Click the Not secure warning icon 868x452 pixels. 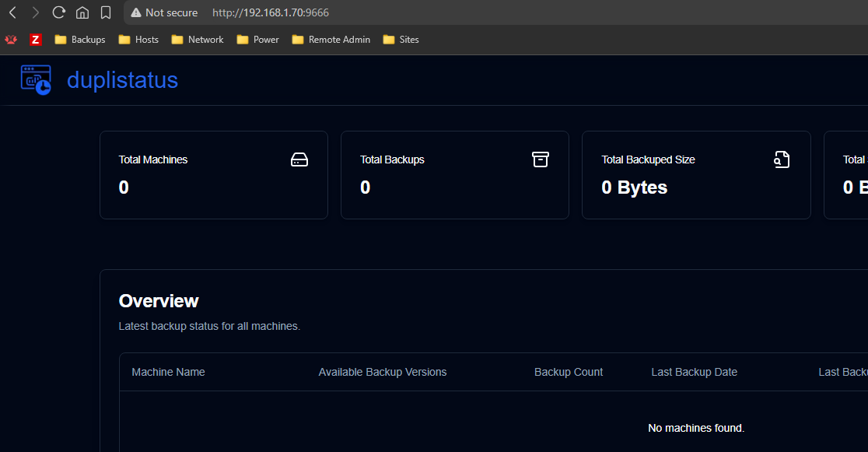click(x=135, y=12)
